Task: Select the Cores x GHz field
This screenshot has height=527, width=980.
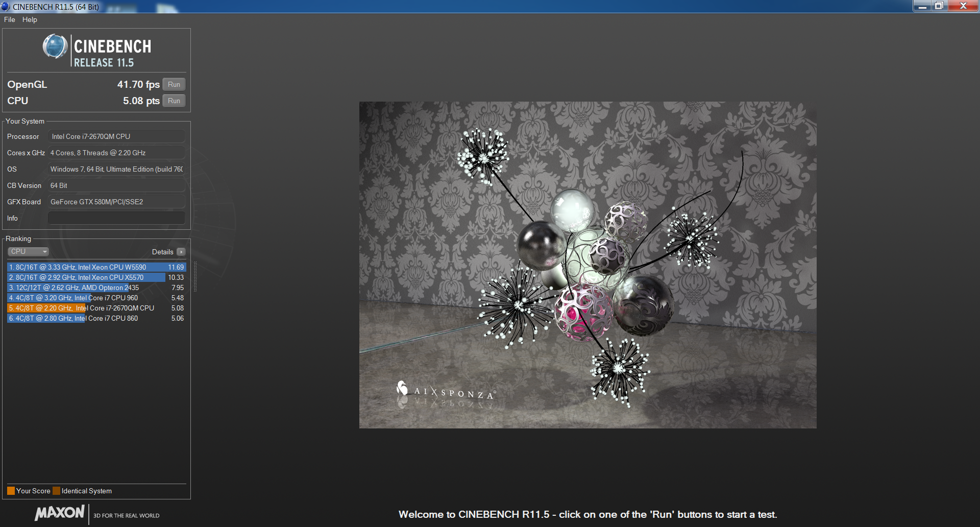Action: pos(116,153)
